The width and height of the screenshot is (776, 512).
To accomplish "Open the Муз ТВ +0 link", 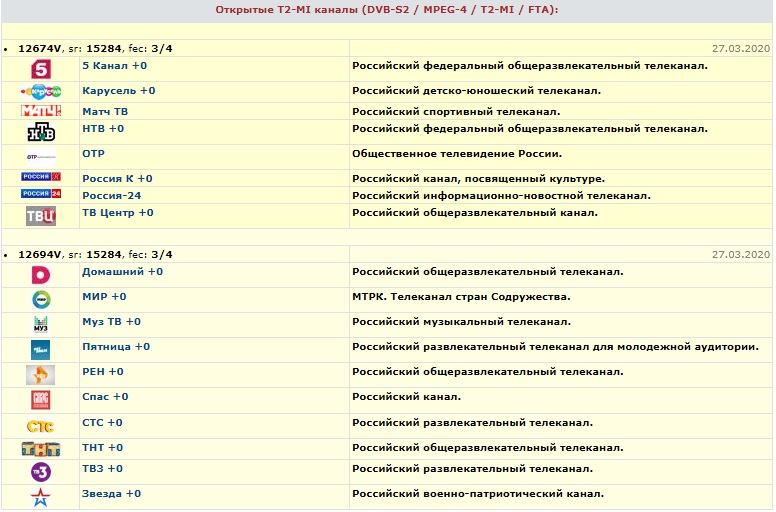I will point(111,322).
